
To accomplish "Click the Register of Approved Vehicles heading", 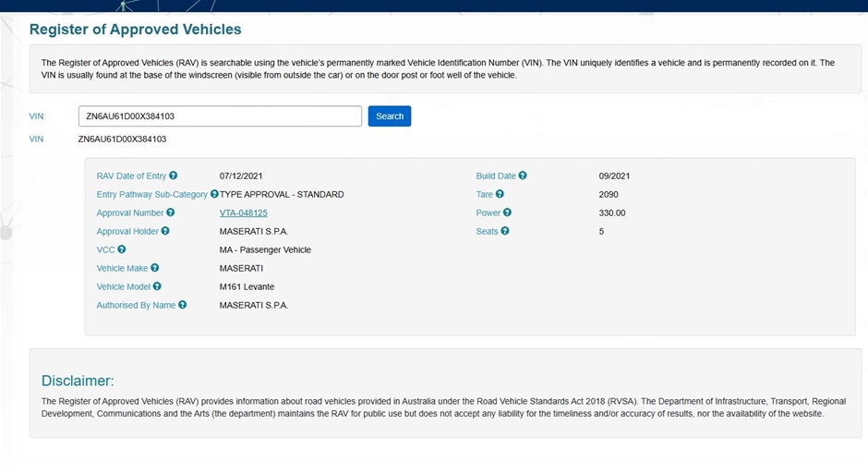I will (x=136, y=30).
